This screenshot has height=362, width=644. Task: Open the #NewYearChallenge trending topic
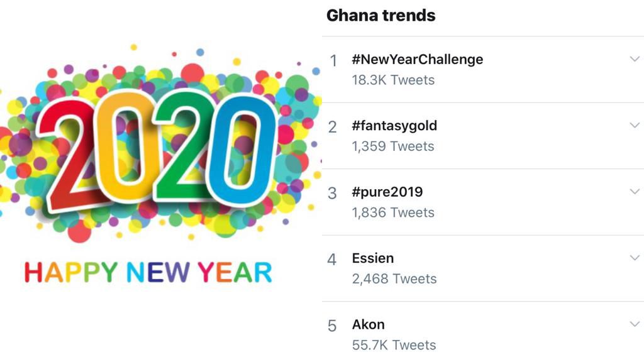point(417,59)
